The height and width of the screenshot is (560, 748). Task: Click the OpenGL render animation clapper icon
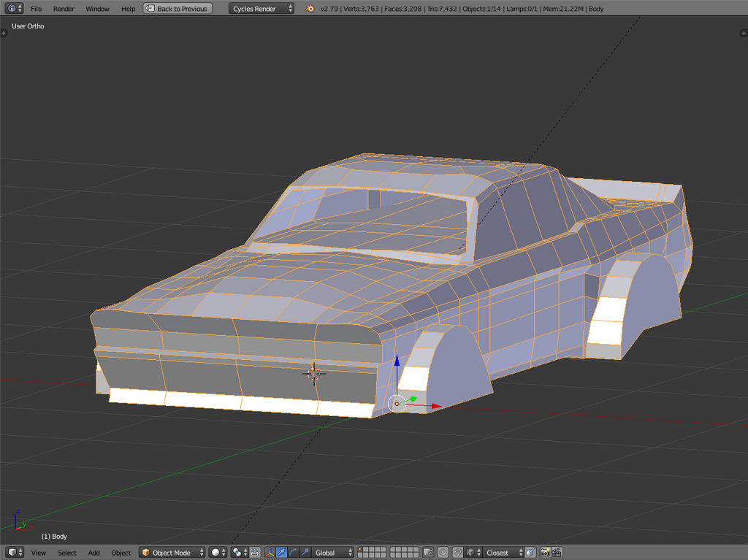557,553
